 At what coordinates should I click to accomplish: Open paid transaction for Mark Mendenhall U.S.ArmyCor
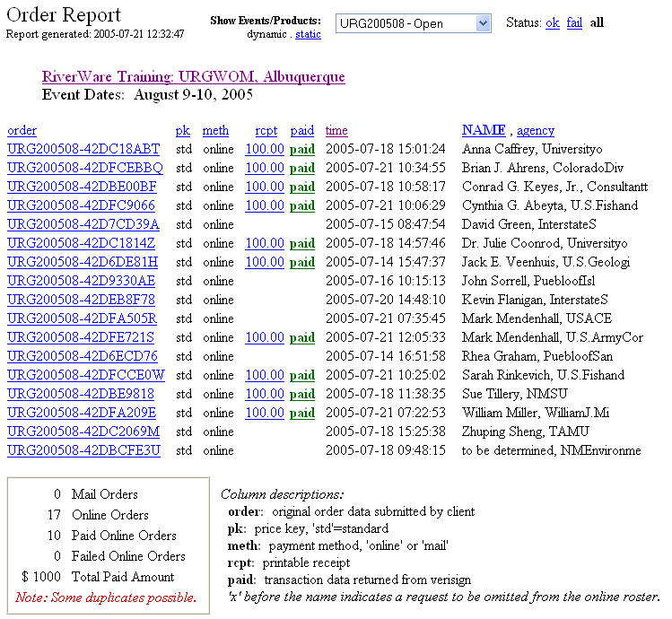[302, 338]
